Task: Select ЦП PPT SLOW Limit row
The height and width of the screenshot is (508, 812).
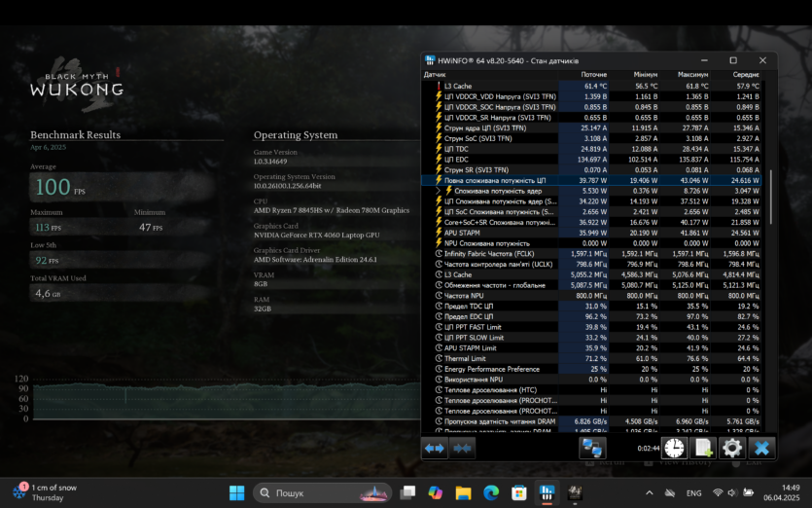Action: pos(591,338)
